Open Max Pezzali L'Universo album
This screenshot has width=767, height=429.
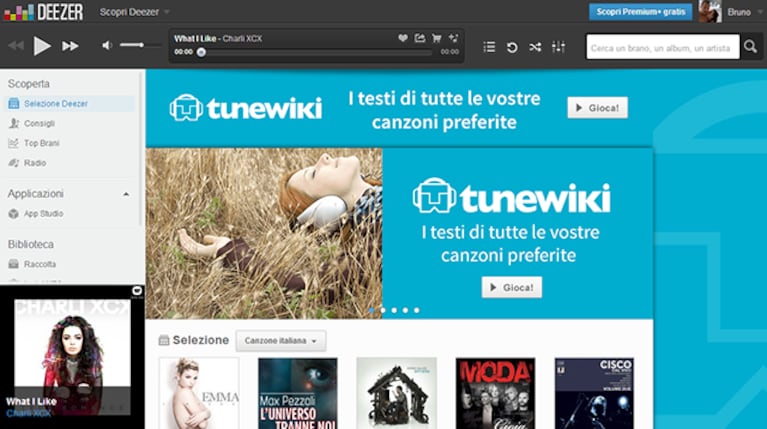click(x=297, y=393)
